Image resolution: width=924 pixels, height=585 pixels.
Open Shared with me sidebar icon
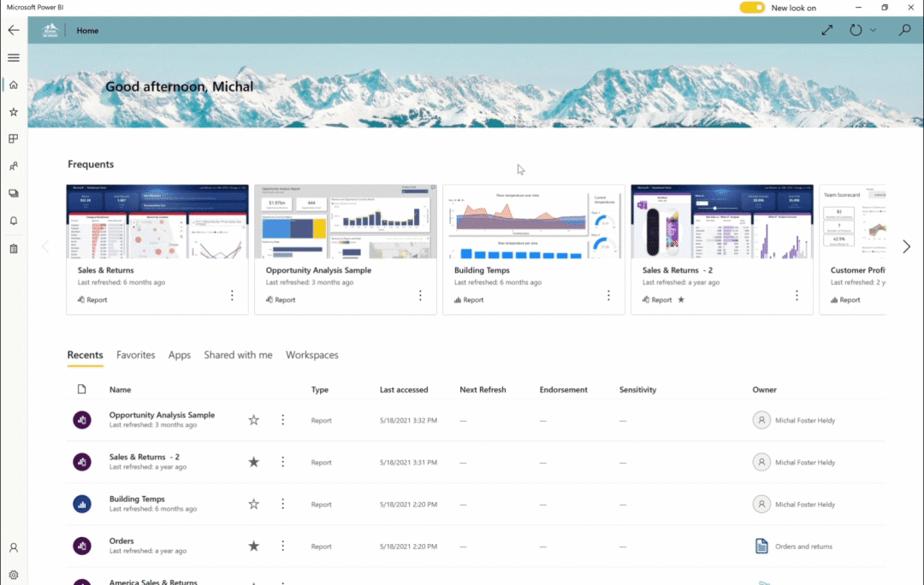[x=14, y=166]
